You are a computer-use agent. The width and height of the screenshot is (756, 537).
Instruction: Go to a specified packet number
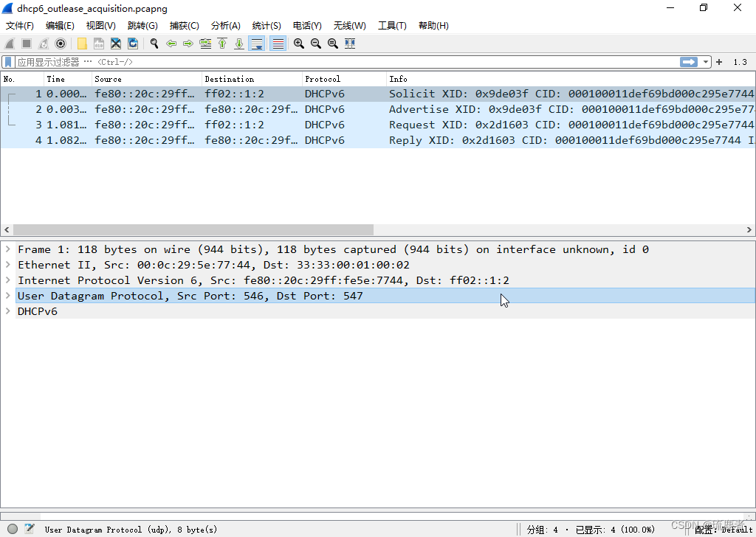[x=205, y=44]
